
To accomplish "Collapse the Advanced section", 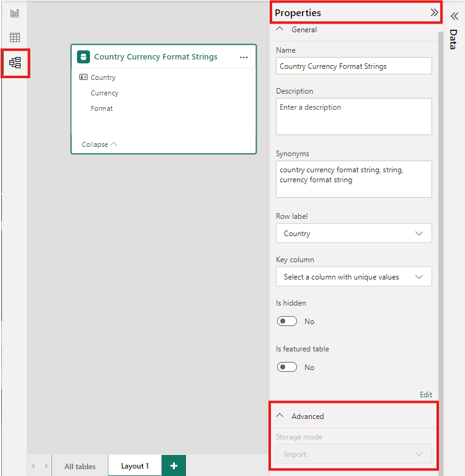I will pos(280,416).
